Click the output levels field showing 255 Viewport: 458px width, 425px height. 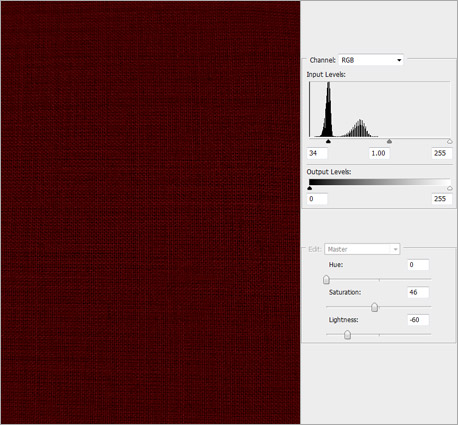442,199
